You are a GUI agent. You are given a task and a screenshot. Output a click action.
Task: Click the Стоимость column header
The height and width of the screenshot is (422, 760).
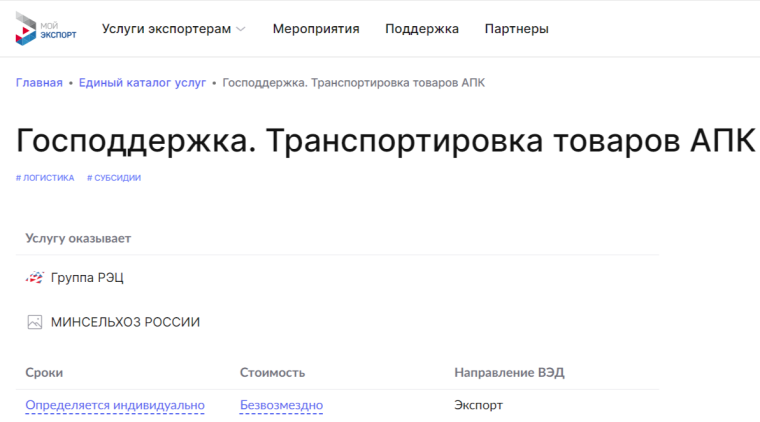[x=272, y=373]
